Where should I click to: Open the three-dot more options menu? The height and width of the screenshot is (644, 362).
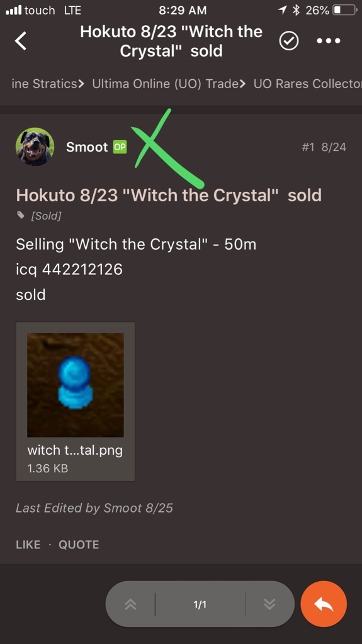(328, 41)
